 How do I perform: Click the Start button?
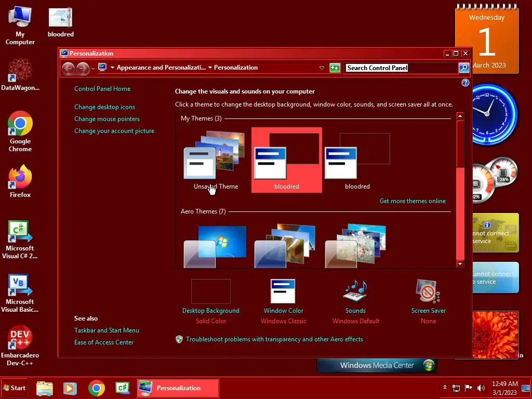(x=14, y=388)
